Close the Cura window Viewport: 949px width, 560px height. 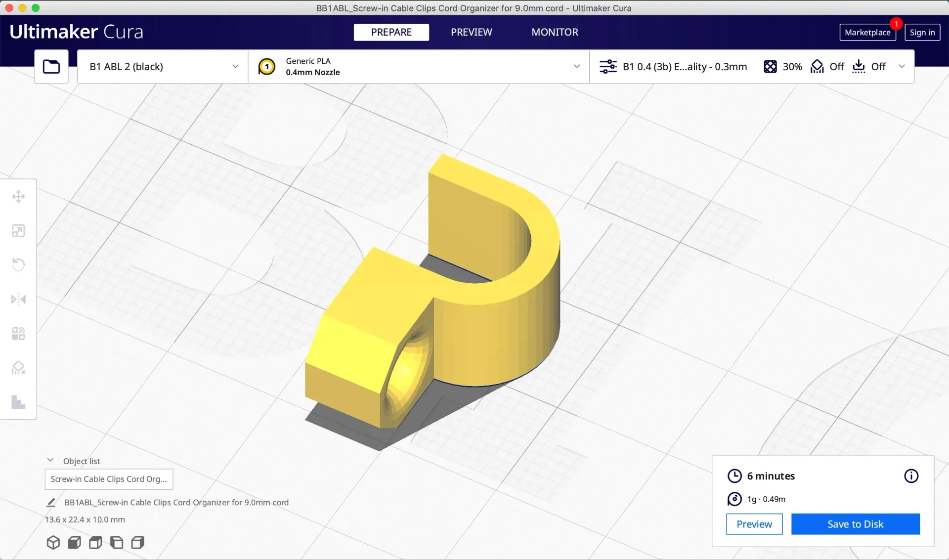coord(9,8)
